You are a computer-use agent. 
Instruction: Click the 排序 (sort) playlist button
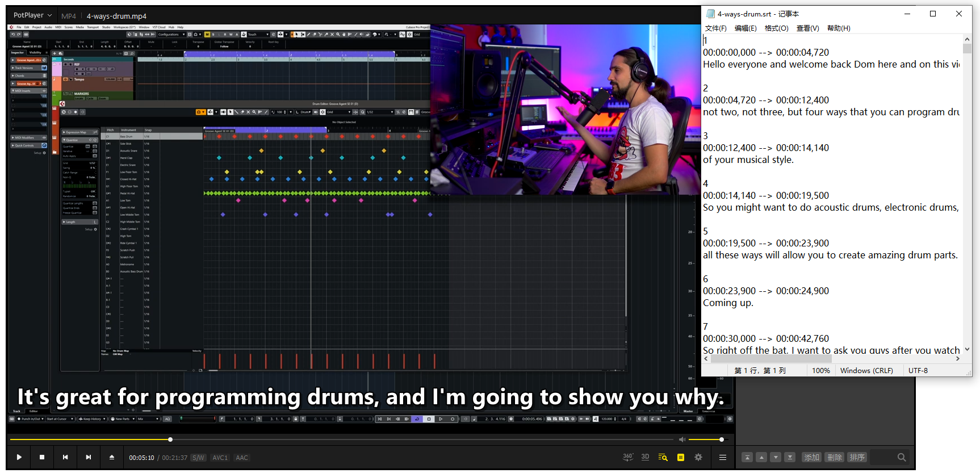click(x=857, y=457)
